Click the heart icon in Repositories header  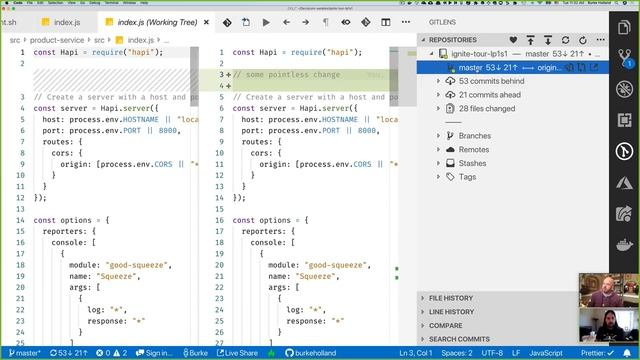[513, 40]
